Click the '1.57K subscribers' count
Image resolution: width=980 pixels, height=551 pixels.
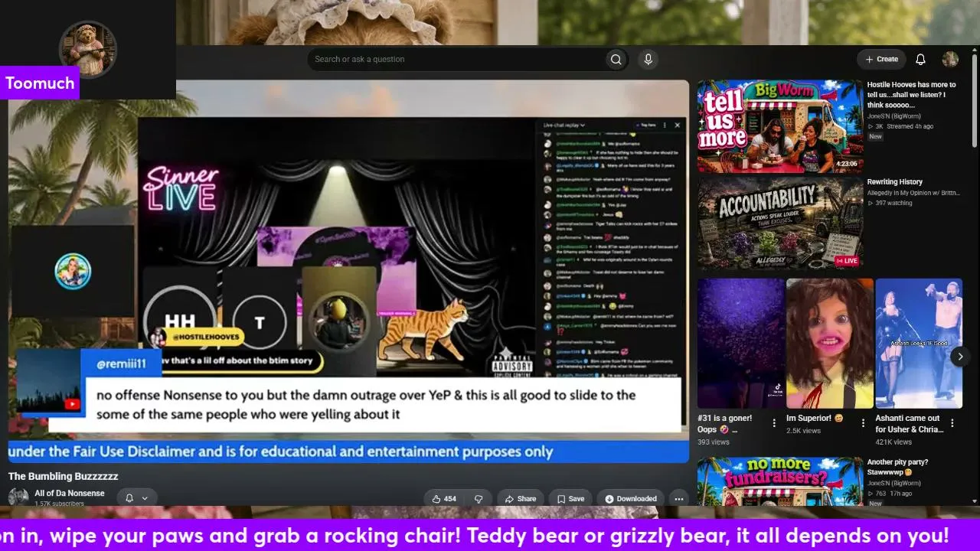tap(59, 504)
